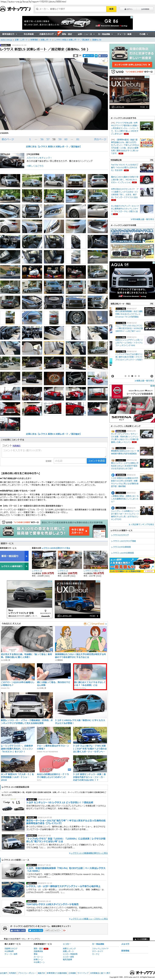Click previous arrow in parts carousel
This screenshot has height=980, width=155.
point(113,376)
